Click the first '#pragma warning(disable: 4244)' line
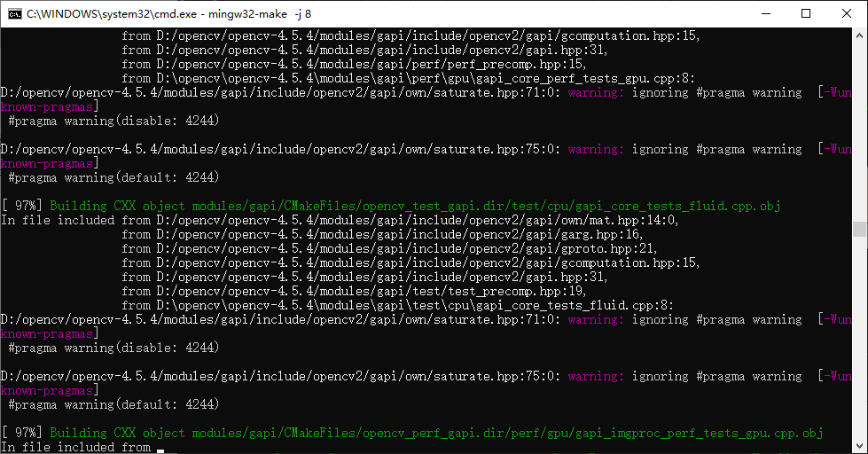The image size is (868, 454). [114, 121]
